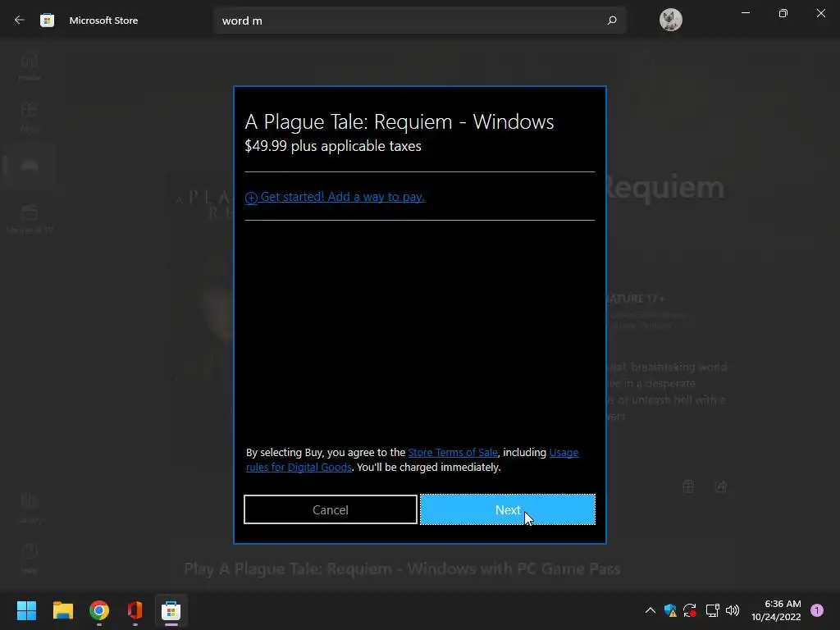The height and width of the screenshot is (630, 840).
Task: Open the notification badge in tray
Action: [x=816, y=610]
